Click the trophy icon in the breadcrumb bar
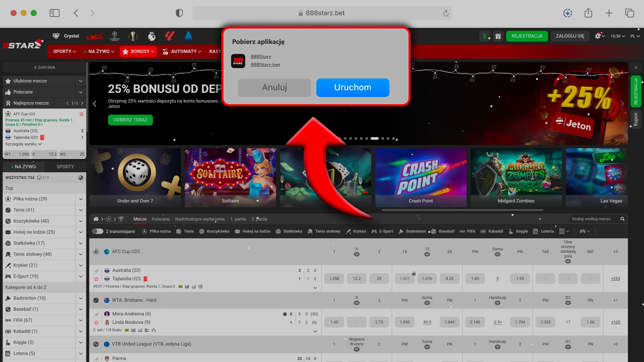The width and height of the screenshot is (644, 362). tap(121, 219)
